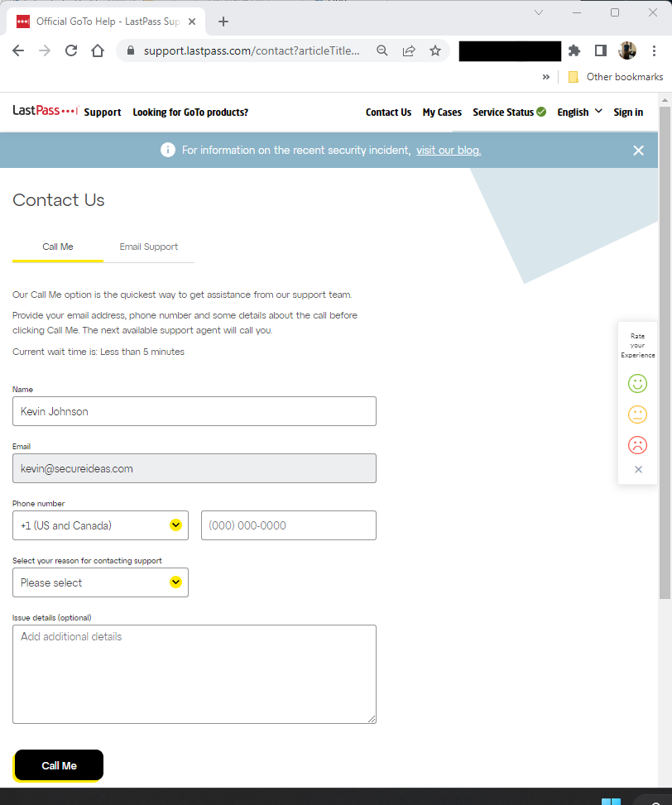672x805 pixels.
Task: Open the reason for contacting support dropdown
Action: (101, 582)
